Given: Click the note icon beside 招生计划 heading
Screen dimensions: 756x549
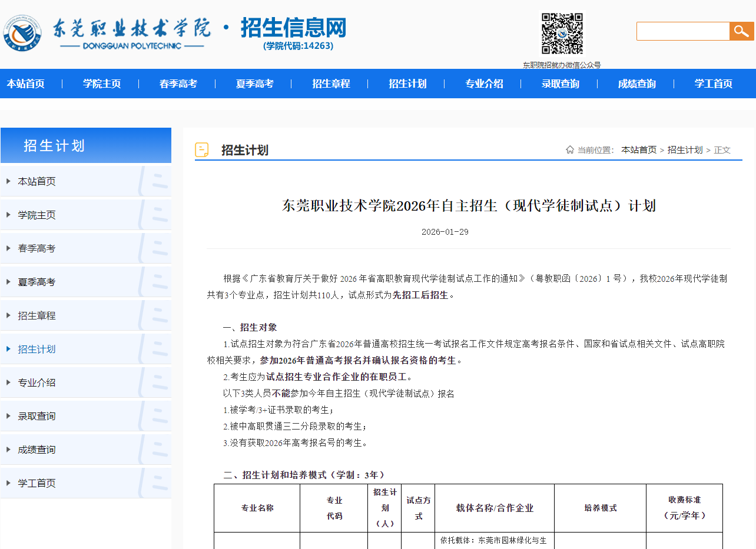Looking at the screenshot, I should pos(203,149).
